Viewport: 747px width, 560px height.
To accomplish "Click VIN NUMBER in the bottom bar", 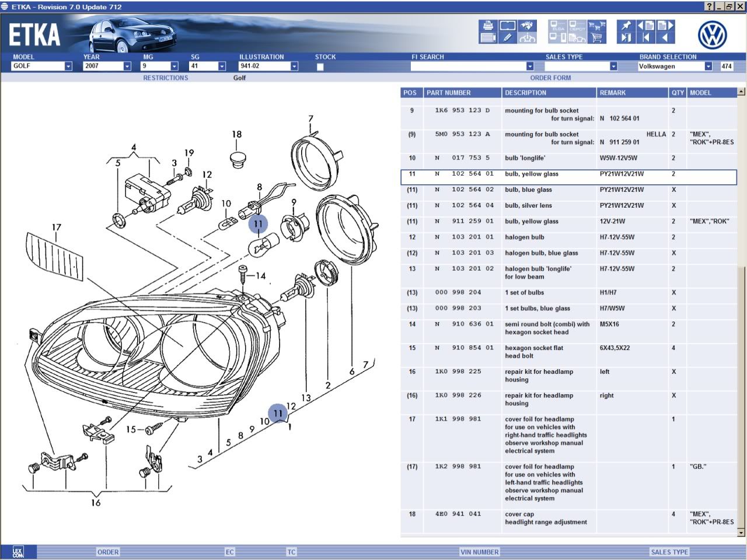I will [479, 552].
